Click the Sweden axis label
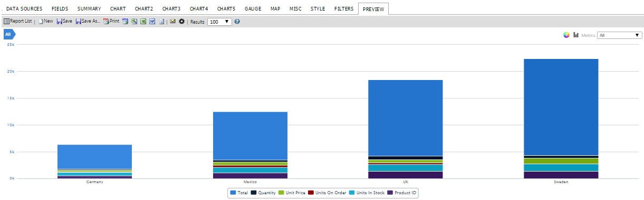 561,182
